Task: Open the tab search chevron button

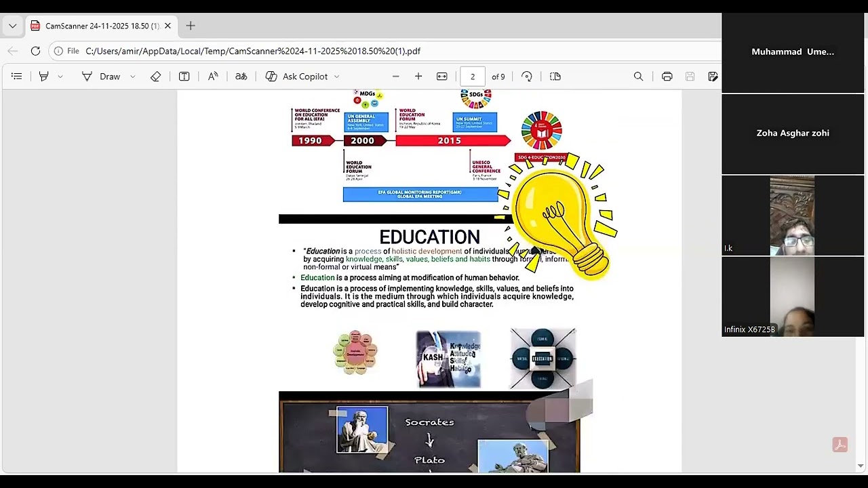Action: point(12,26)
